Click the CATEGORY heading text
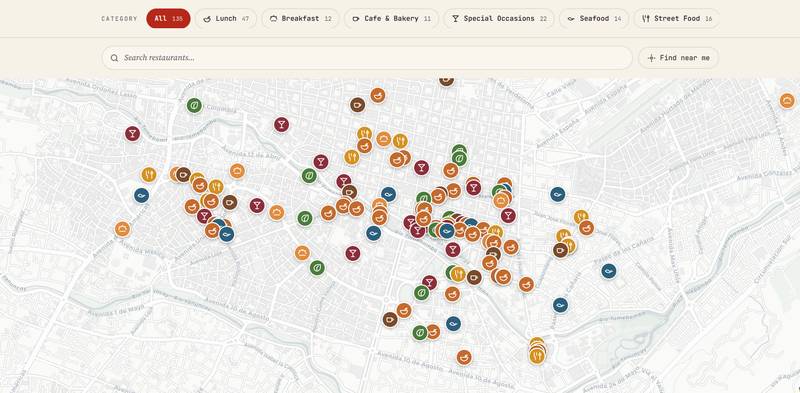800x393 pixels. coord(119,19)
